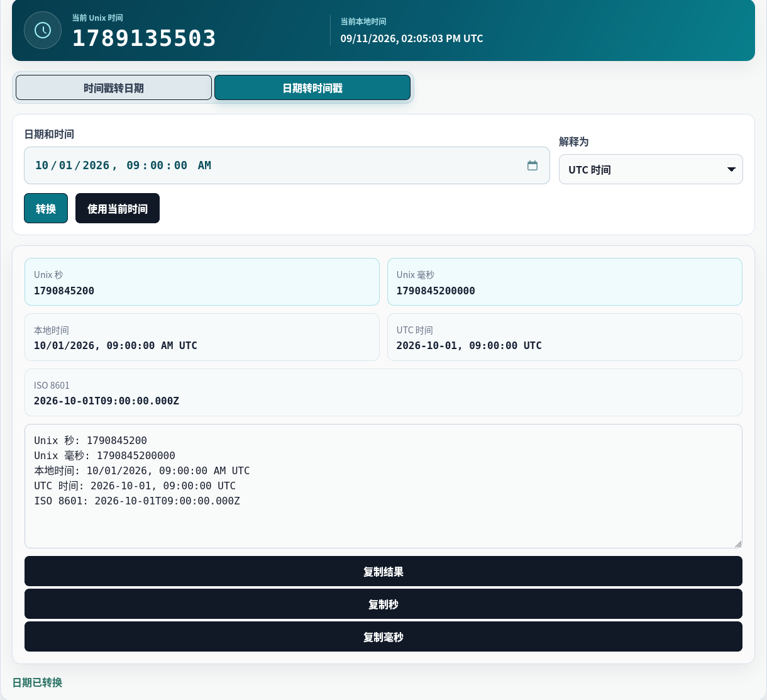
Task: Click the 复制毫秒 button
Action: click(383, 636)
